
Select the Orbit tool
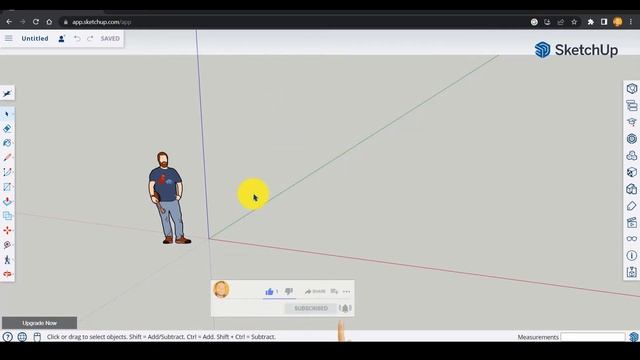[x=7, y=274]
